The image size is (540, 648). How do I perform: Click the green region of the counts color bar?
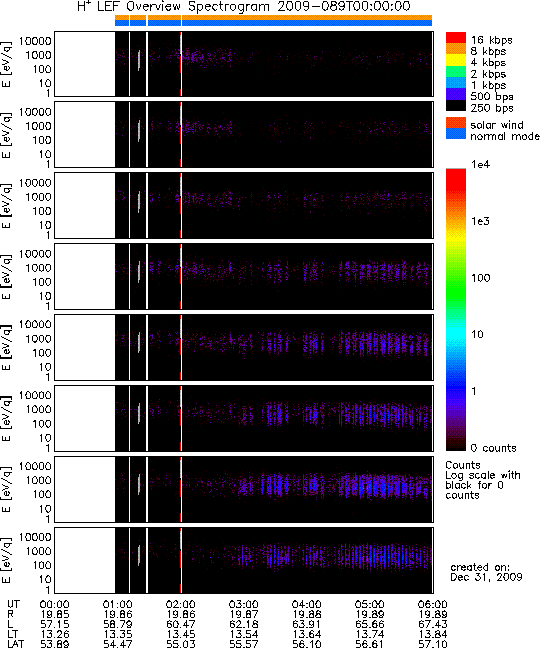pos(456,285)
